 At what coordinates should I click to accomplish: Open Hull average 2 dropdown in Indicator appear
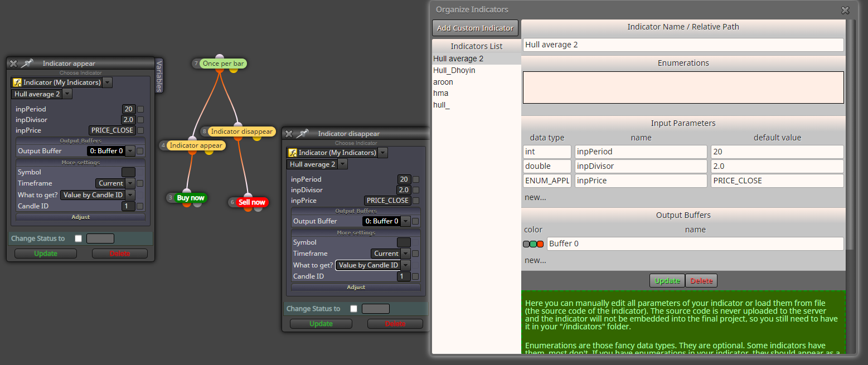67,94
